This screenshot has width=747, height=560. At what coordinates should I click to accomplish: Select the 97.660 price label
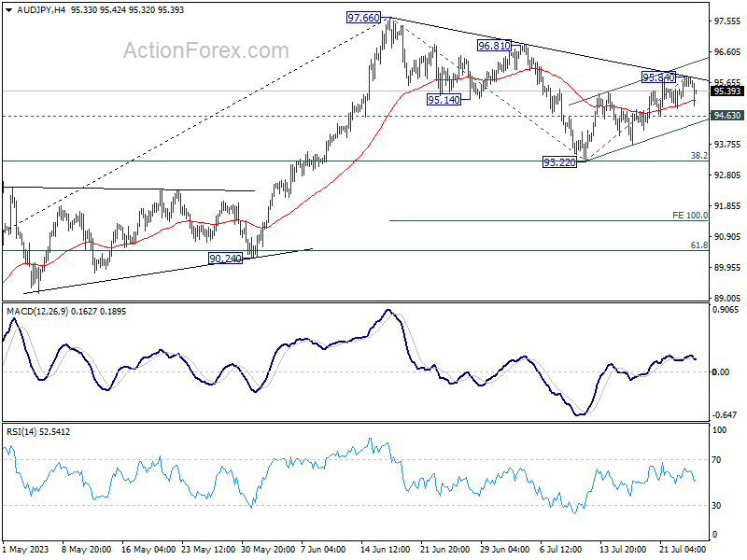(363, 18)
